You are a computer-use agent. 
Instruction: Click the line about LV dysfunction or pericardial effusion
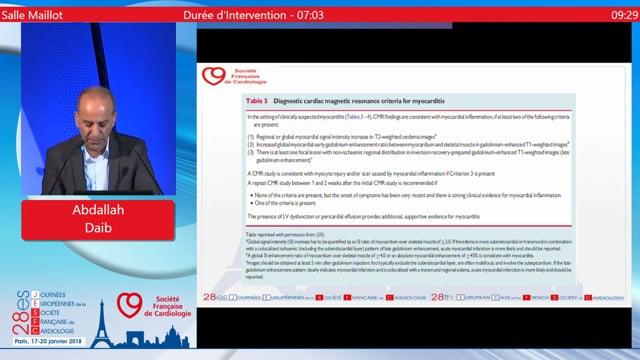364,216
